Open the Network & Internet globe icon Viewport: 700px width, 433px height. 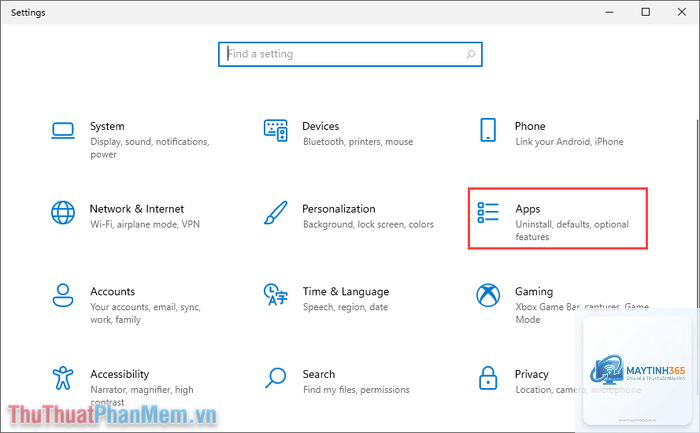coord(63,212)
